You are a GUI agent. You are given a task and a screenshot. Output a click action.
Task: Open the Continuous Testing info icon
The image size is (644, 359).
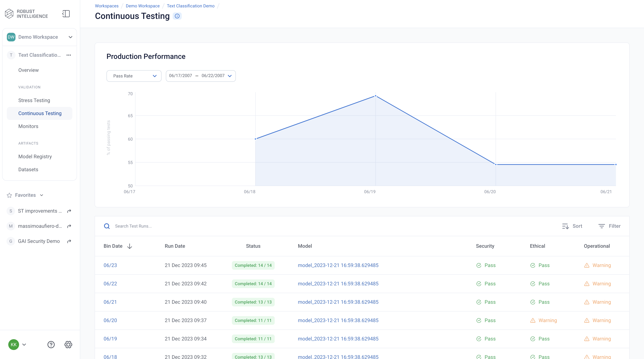177,16
